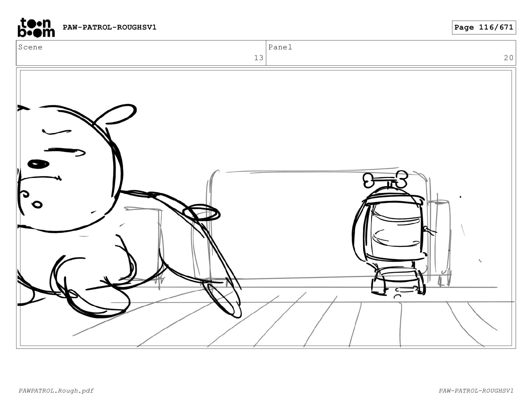Screen dimensions: 532x411
Task: Click the storyboard panel drawing
Action: click(266, 208)
